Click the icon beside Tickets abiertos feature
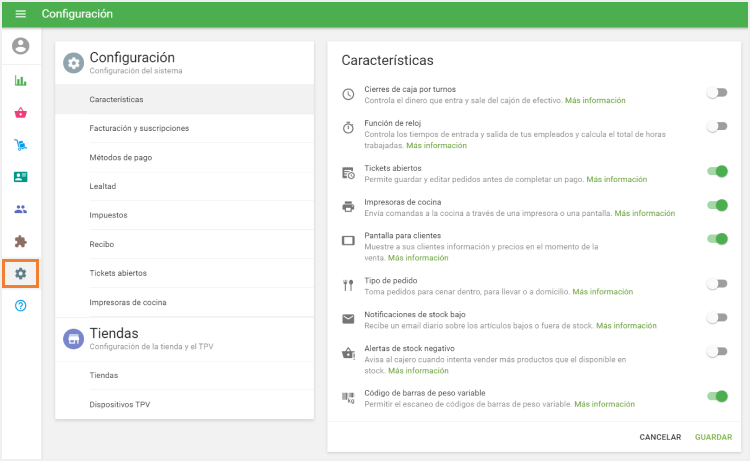 tap(348, 173)
